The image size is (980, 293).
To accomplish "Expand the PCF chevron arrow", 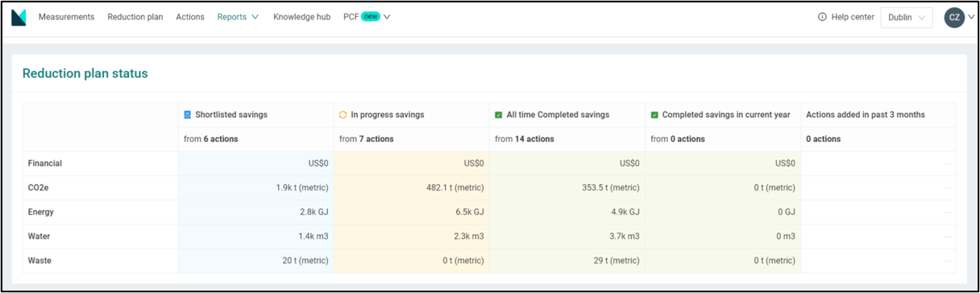I will (387, 17).
